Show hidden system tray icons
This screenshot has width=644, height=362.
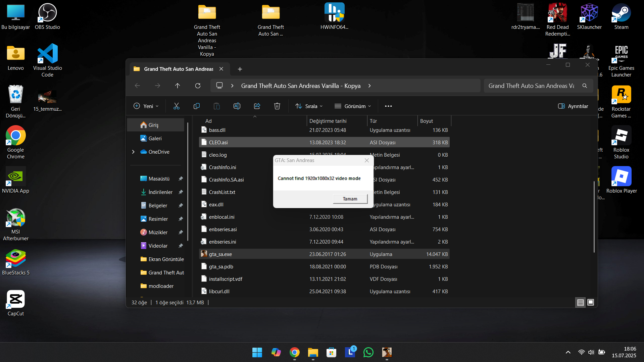[568, 352]
